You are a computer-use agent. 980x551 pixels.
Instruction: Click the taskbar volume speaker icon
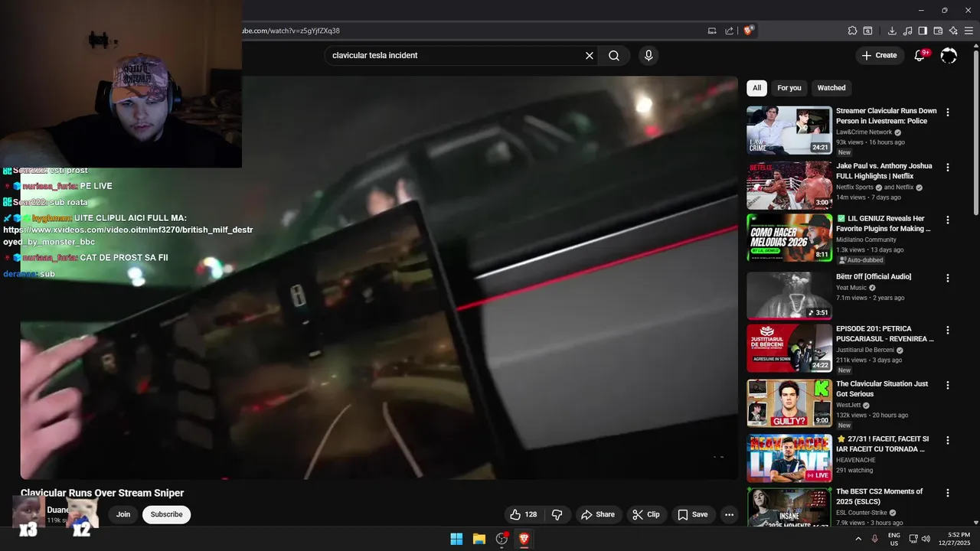(x=925, y=539)
